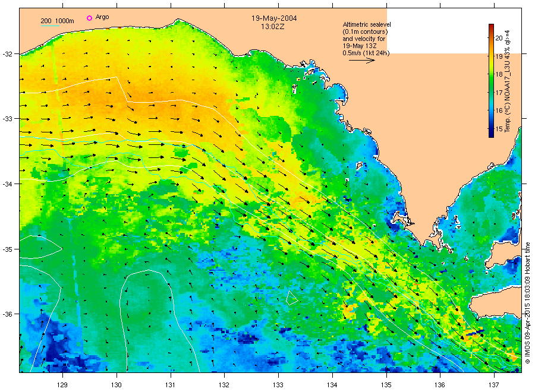535x392 pixels.
Task: Click the longitude label '129'
Action: [62, 385]
